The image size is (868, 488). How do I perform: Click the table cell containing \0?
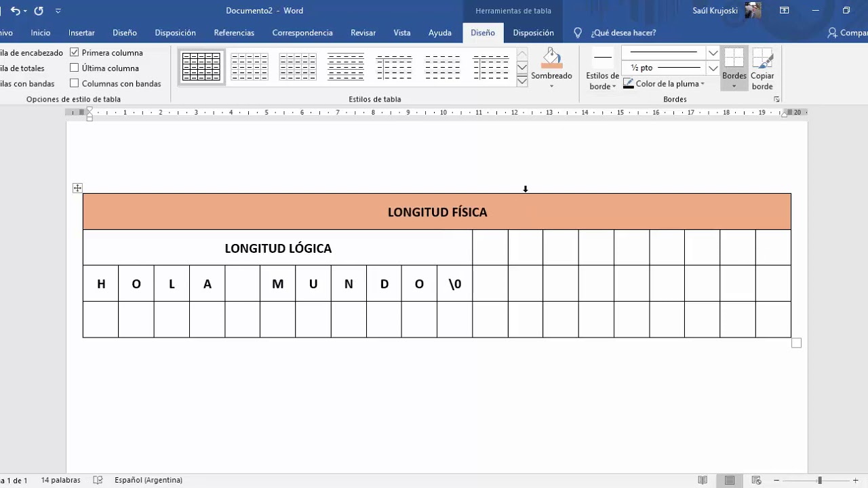click(x=454, y=283)
